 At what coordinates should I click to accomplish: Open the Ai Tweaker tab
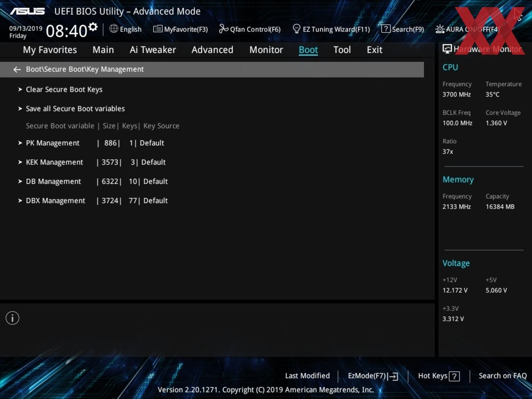coord(153,50)
